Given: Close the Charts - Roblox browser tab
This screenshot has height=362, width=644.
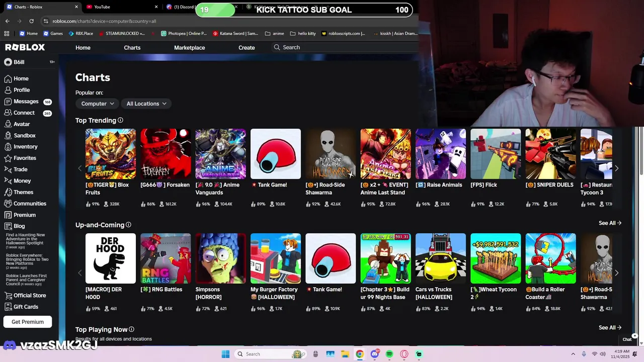Looking at the screenshot, I should [76, 7].
